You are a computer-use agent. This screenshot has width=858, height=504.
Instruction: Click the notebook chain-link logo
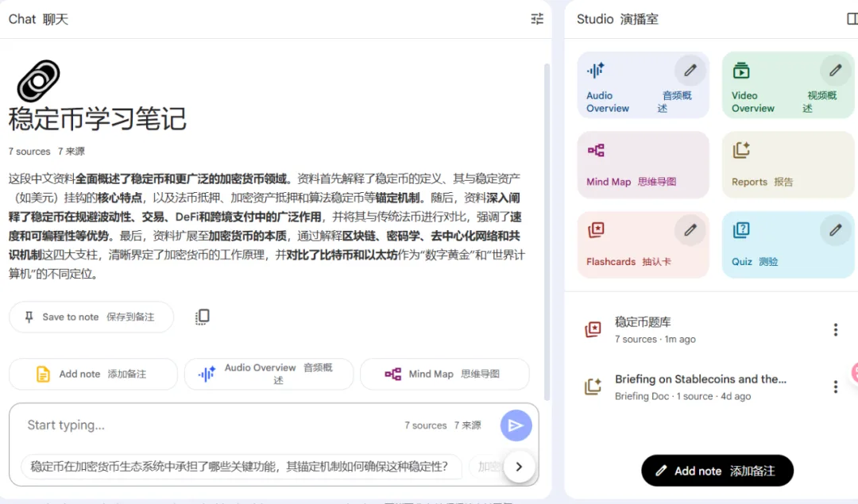[38, 81]
